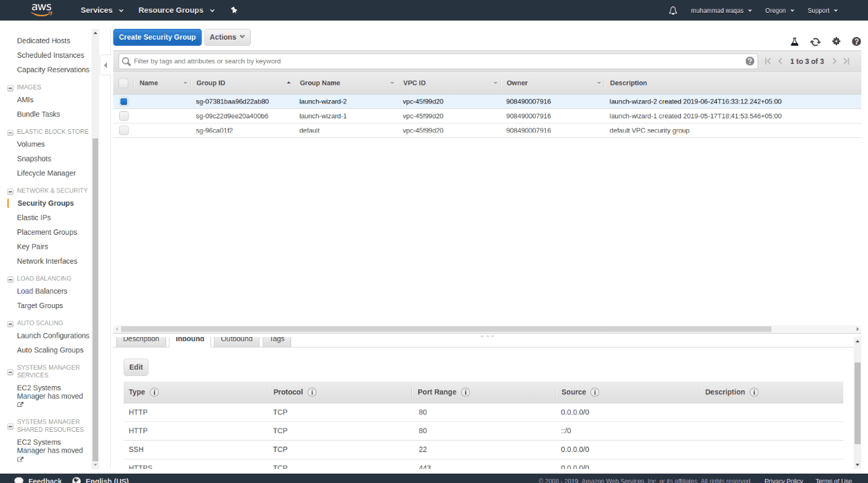Toggle the select-all checkbox in header
Screen dimensions: 868x483
click(x=123, y=83)
